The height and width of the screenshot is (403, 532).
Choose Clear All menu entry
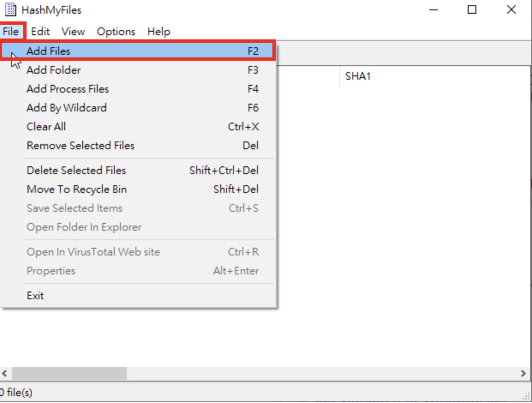coord(139,126)
